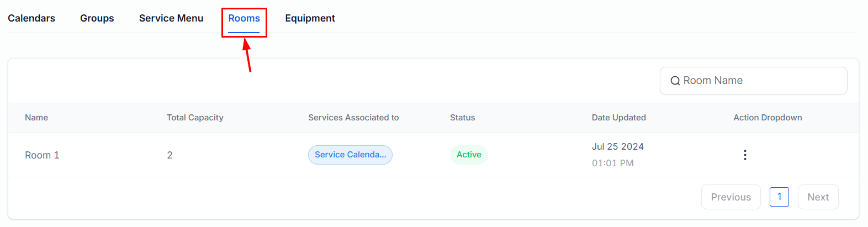This screenshot has width=868, height=227.
Task: Click the Services Associated to header
Action: (x=353, y=118)
